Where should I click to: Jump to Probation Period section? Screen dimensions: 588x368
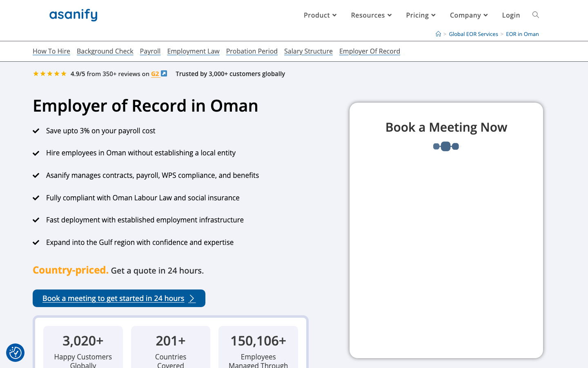pos(252,51)
